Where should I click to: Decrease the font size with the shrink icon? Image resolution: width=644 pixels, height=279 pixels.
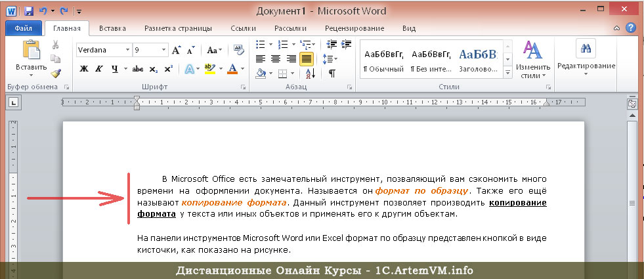pos(190,50)
